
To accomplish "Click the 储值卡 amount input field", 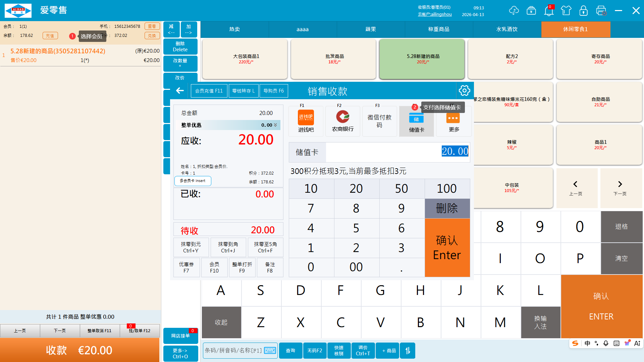I will pos(397,152).
